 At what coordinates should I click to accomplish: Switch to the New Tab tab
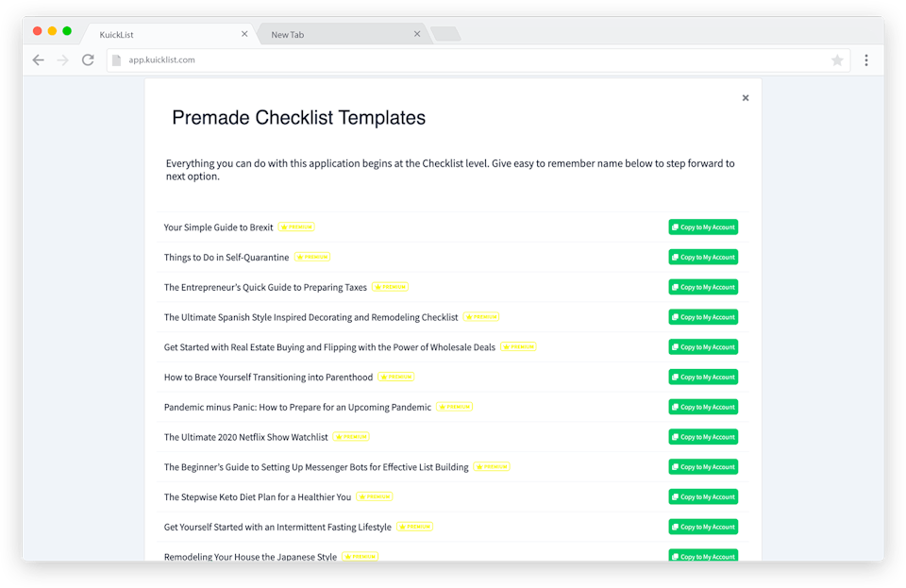tap(330, 34)
